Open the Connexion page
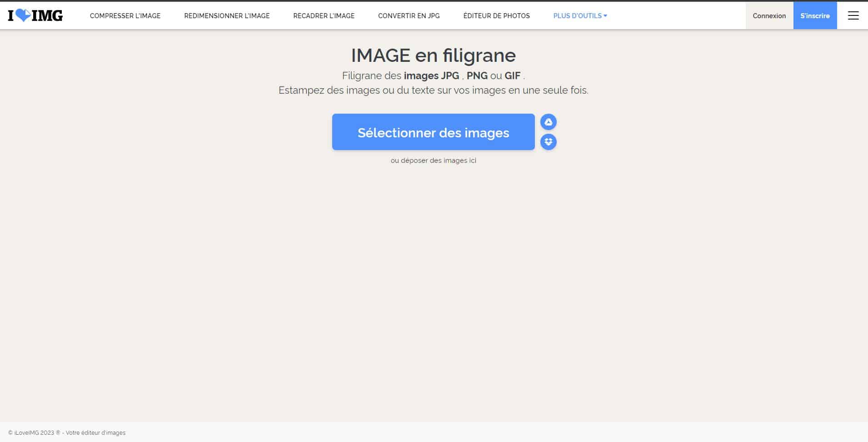The image size is (868, 442). pyautogui.click(x=769, y=15)
